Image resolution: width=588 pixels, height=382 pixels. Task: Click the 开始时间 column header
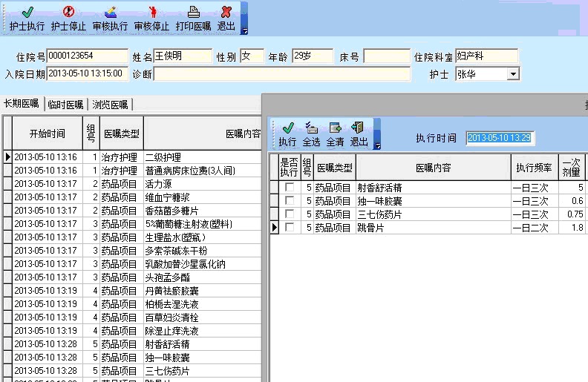[x=48, y=134]
